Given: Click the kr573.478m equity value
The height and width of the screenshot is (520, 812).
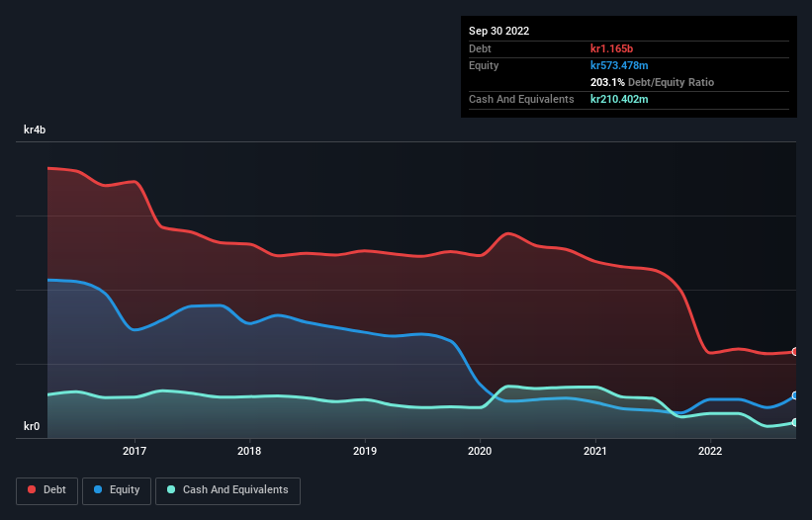Looking at the screenshot, I should point(619,65).
